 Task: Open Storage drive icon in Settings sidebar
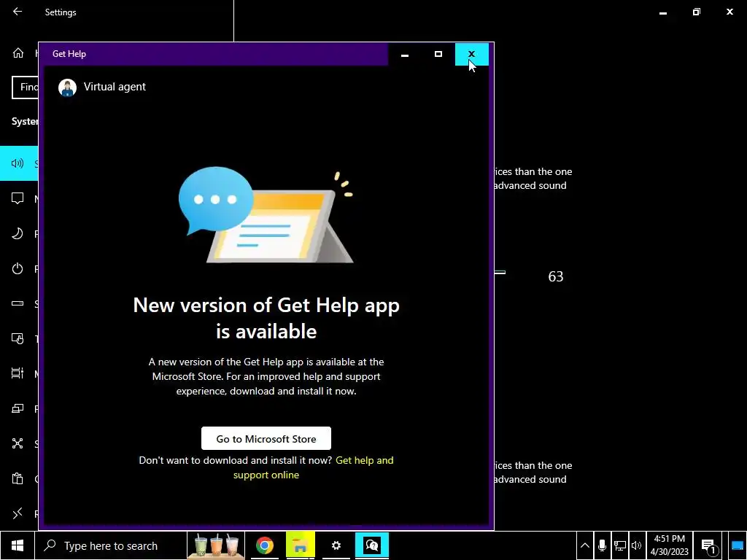tap(18, 303)
